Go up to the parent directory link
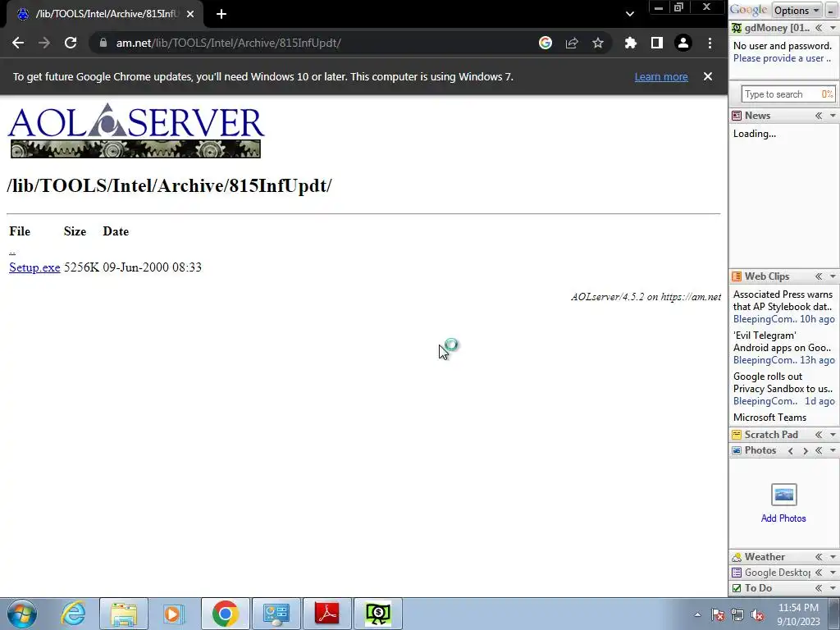Screen dimensions: 840x630 [x=12, y=250]
